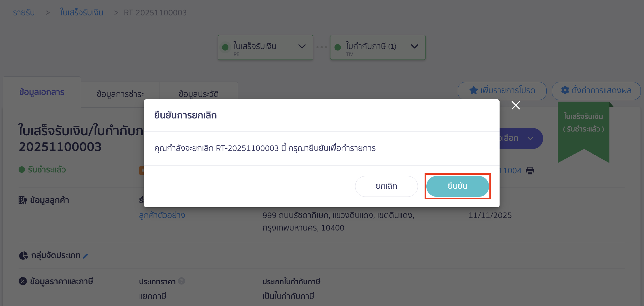Switch to the ข้อมูลประวัติ tab
This screenshot has height=306, width=644.
pos(199,93)
